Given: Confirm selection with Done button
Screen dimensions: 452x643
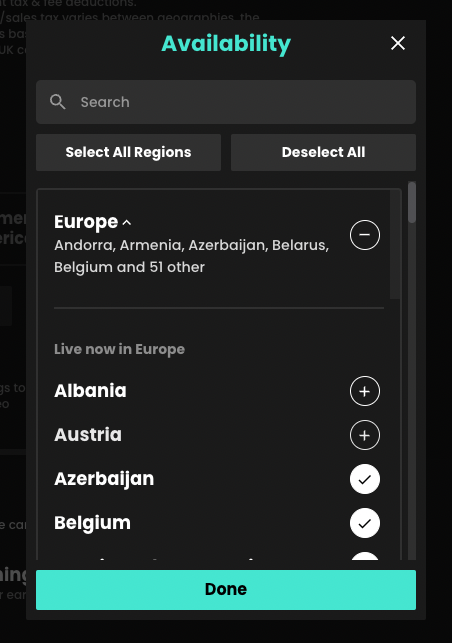Looking at the screenshot, I should 226,589.
